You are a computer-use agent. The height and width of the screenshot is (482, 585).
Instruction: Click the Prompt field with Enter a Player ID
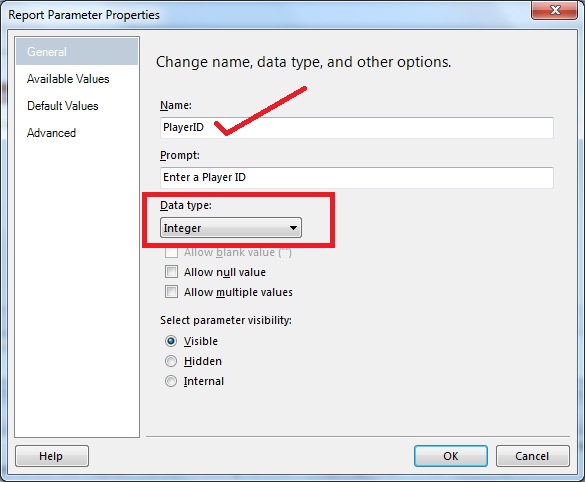coord(357,178)
